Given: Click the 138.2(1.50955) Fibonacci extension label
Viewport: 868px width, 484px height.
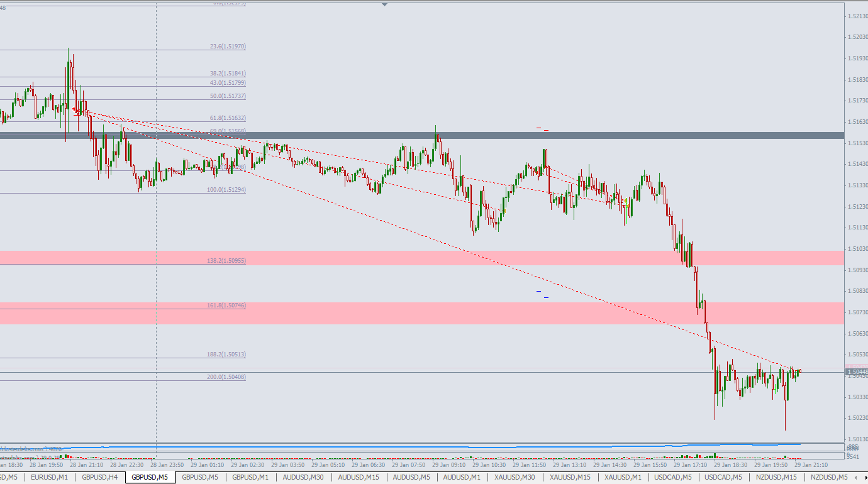Looking at the screenshot, I should click(x=226, y=261).
